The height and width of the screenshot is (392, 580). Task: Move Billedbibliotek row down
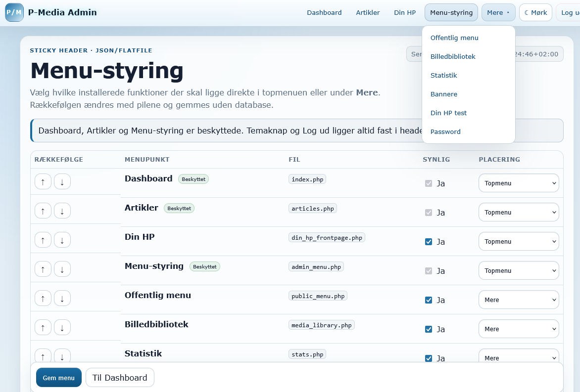click(x=62, y=328)
